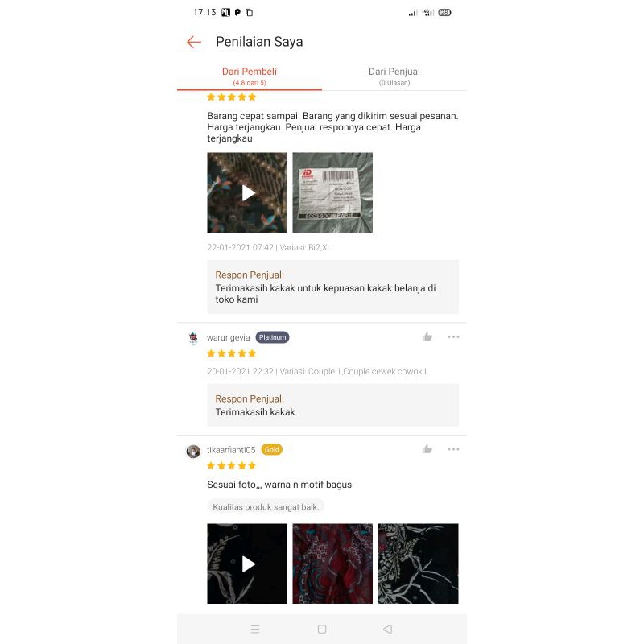This screenshot has width=644, height=644.
Task: Open three-dot menu on tikaarfianti05 review
Action: [453, 449]
